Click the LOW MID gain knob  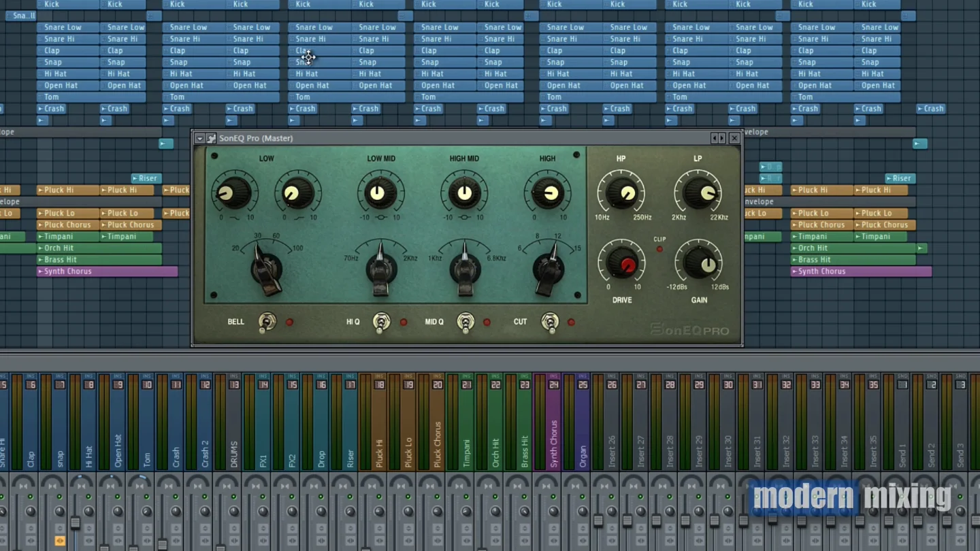pyautogui.click(x=380, y=194)
